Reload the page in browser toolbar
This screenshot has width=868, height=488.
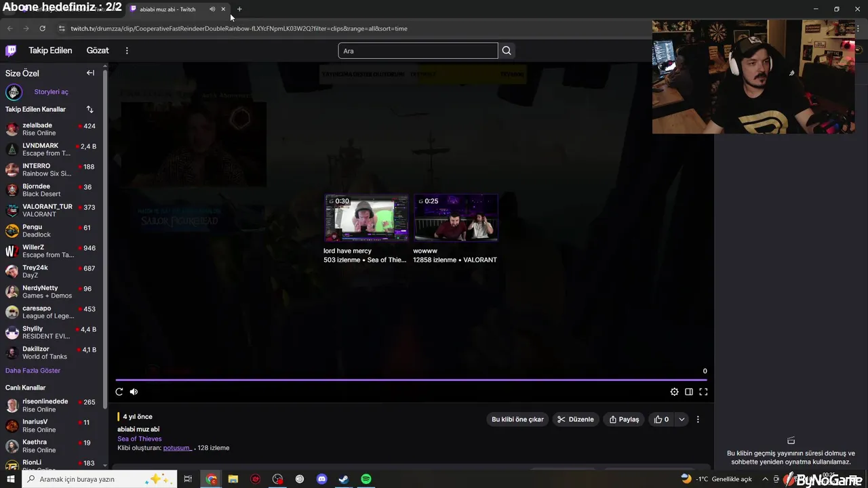point(42,28)
